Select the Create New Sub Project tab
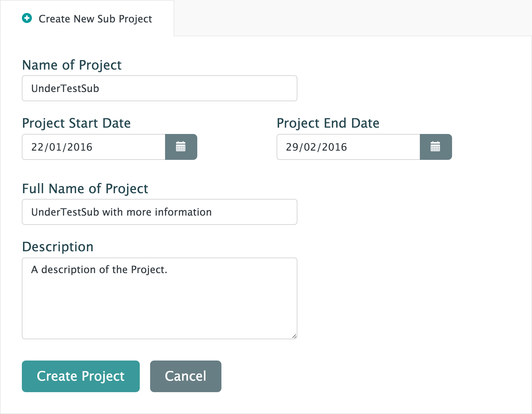Viewport: 532px width, 414px height. click(x=95, y=19)
